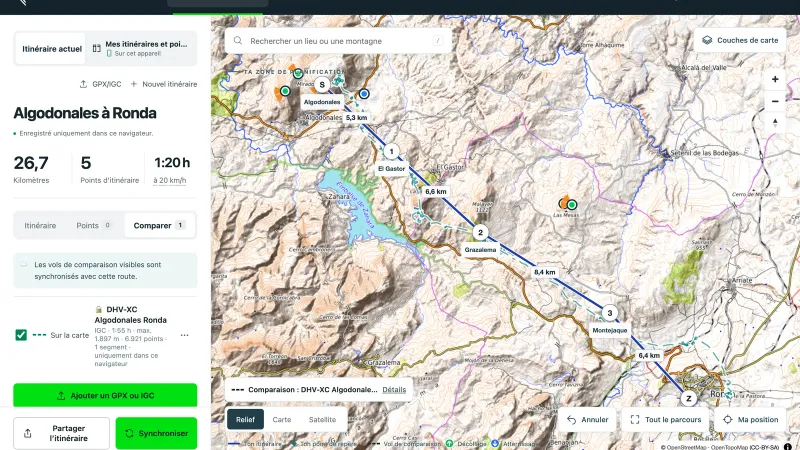Click the 5,3 km segment label
Screen dimensions: 800x450
tap(356, 117)
